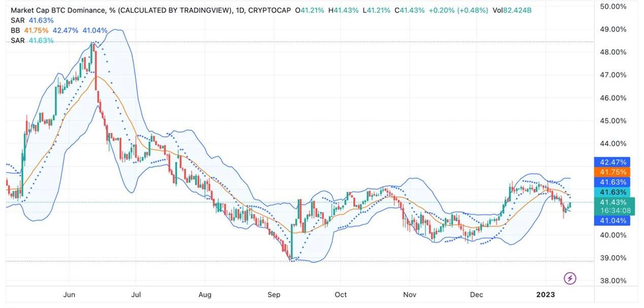Screen dimensions: 644x308
Task: Click the Sep label on time axis
Action: point(274,295)
